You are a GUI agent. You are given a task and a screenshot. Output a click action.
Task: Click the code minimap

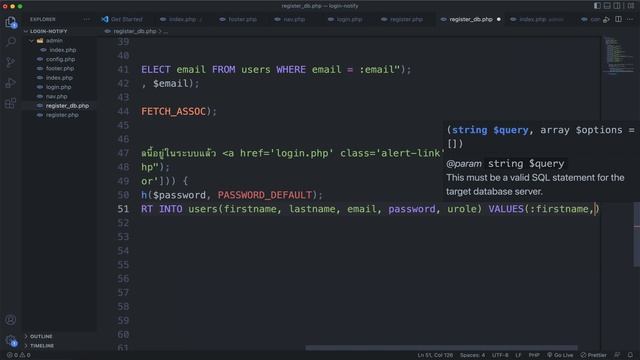coord(618,56)
